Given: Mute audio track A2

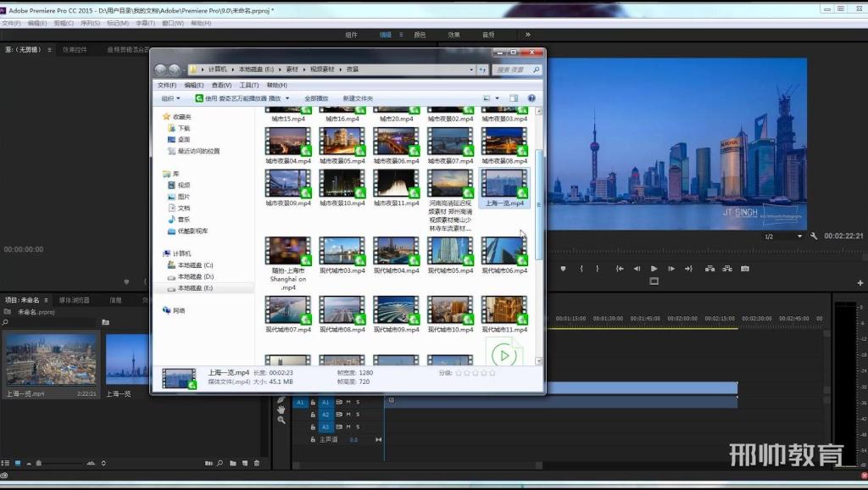Looking at the screenshot, I should coord(348,415).
